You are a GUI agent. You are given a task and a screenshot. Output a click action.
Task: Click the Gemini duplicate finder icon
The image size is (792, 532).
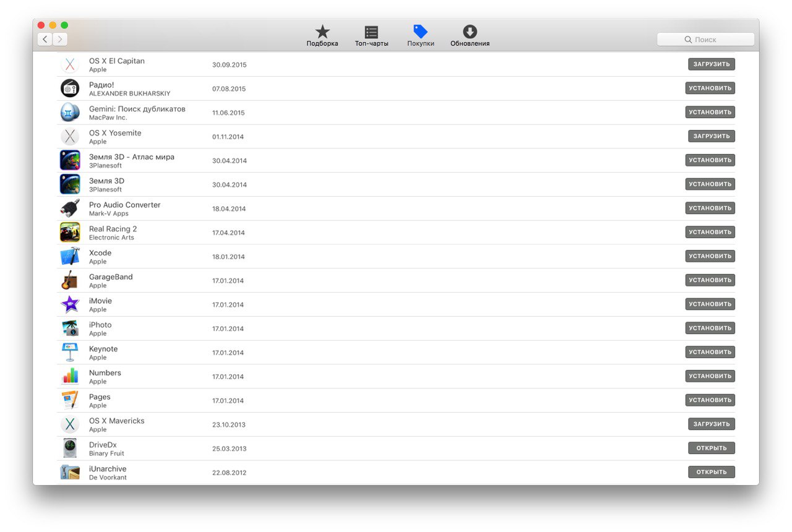pos(70,113)
